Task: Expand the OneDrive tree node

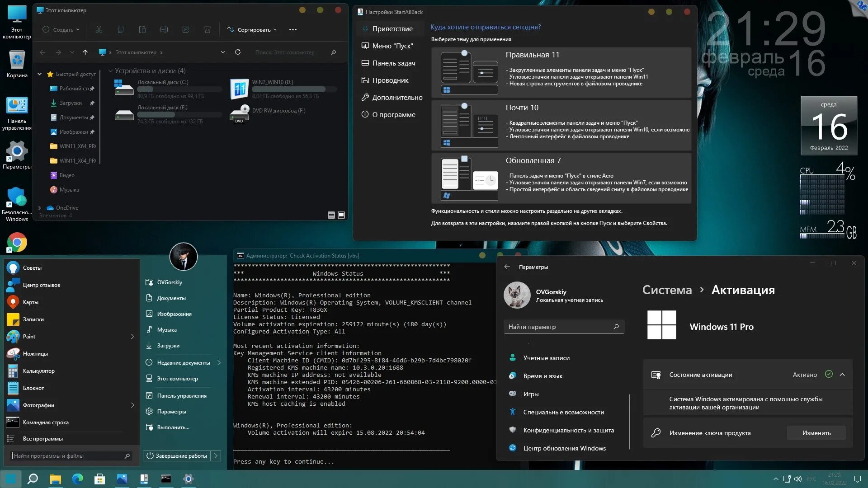Action: 40,208
